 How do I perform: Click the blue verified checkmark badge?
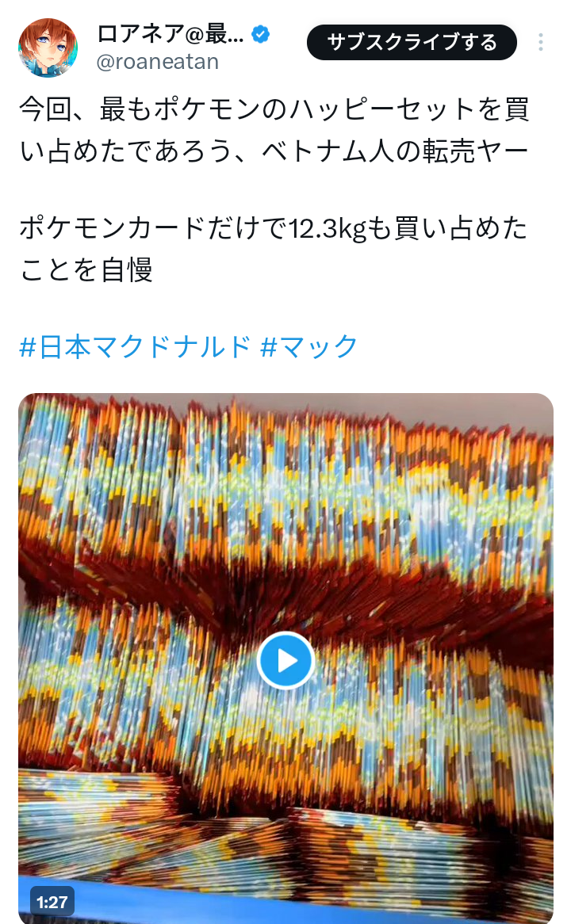[260, 35]
